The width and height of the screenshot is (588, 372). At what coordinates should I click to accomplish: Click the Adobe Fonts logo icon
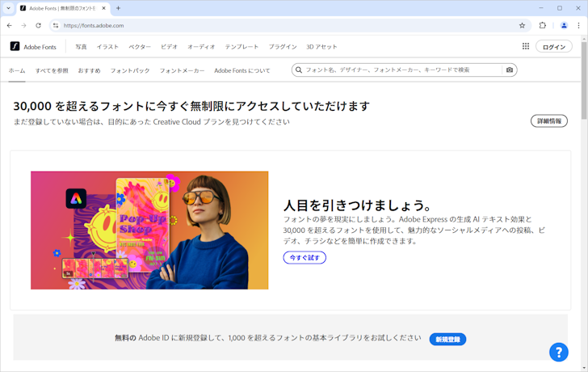tap(15, 46)
